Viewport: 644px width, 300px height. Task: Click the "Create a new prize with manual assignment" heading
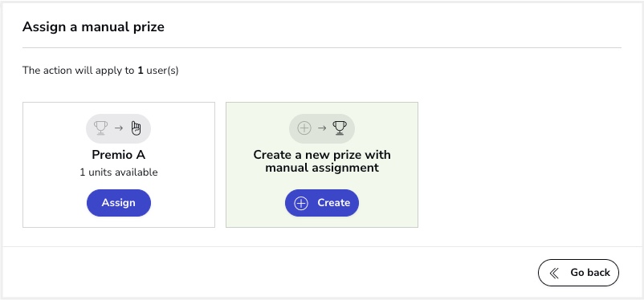322,161
